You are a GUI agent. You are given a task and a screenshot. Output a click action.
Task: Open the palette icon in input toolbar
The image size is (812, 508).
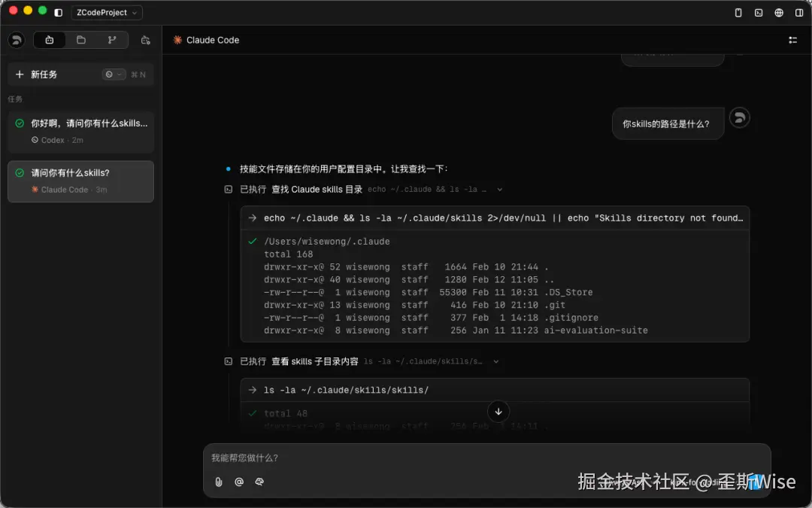259,482
